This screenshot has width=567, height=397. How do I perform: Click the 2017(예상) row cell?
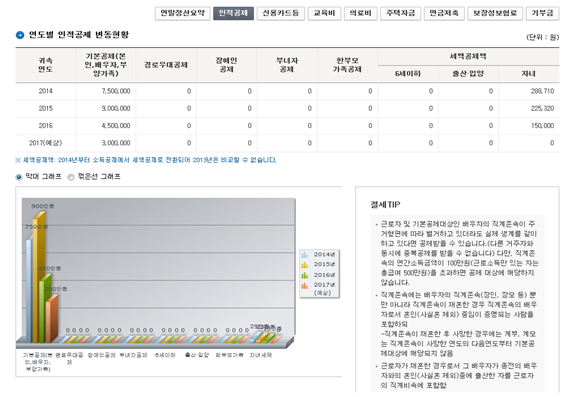pos(46,143)
